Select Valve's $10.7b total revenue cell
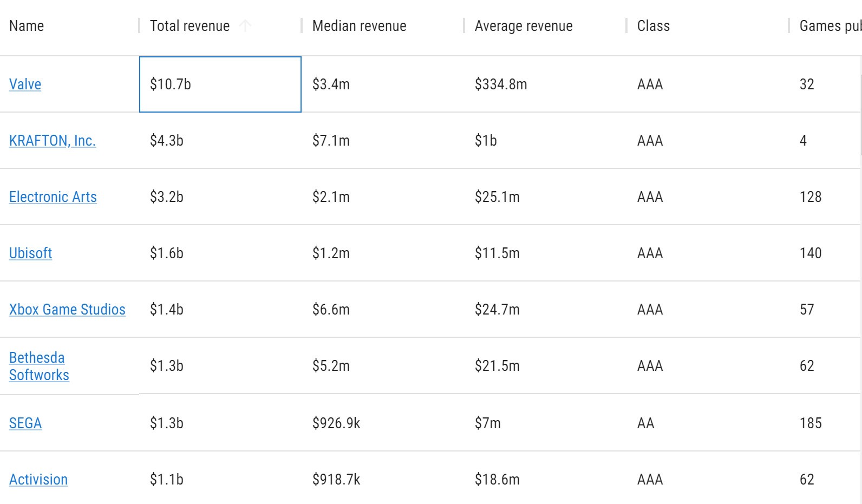The width and height of the screenshot is (862, 504). pyautogui.click(x=220, y=84)
